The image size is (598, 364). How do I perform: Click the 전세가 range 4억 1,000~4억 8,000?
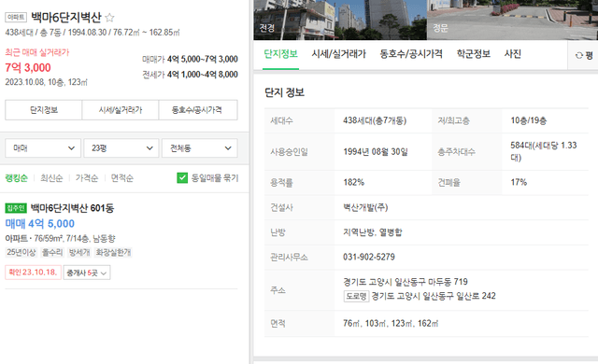click(x=203, y=75)
